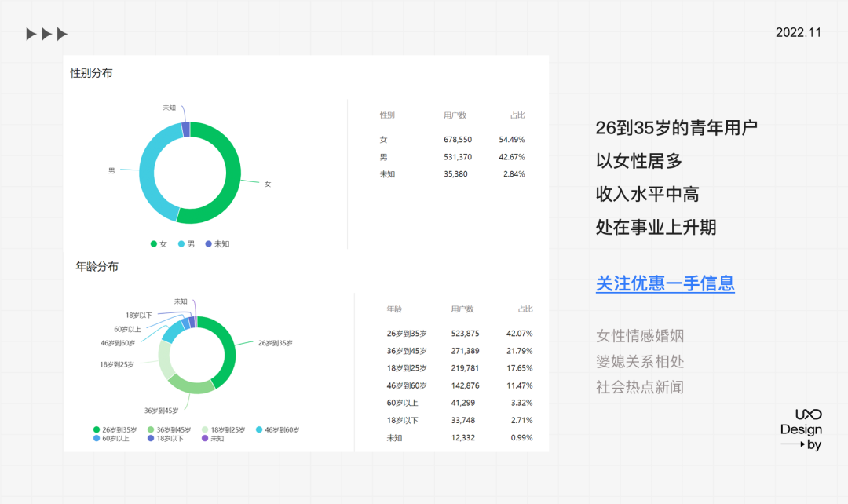Toggle the 男 legend item in gender chart
The image size is (848, 504).
[x=187, y=244]
